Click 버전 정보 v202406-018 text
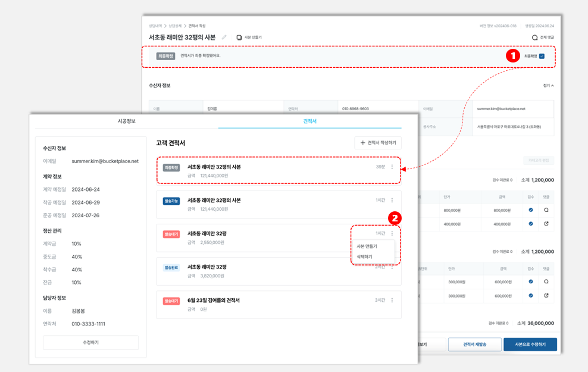The height and width of the screenshot is (372, 588). [498, 26]
